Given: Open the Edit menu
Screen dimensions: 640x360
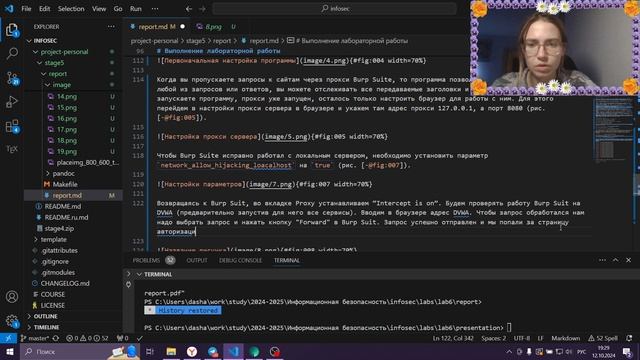Looking at the screenshot, I should [x=44, y=9].
